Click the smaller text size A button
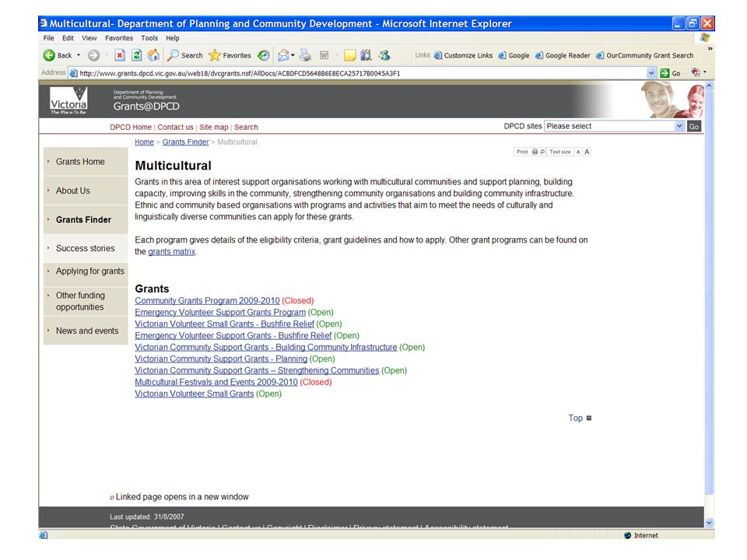 click(x=578, y=152)
